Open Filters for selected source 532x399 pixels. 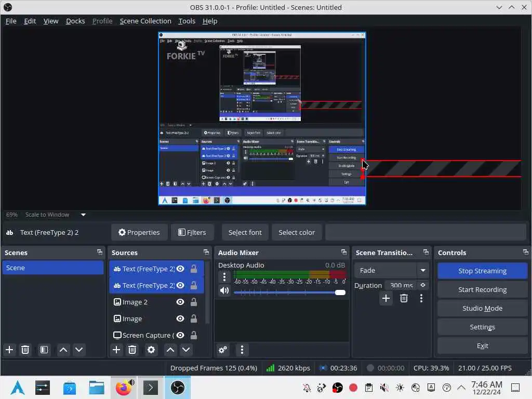(192, 232)
